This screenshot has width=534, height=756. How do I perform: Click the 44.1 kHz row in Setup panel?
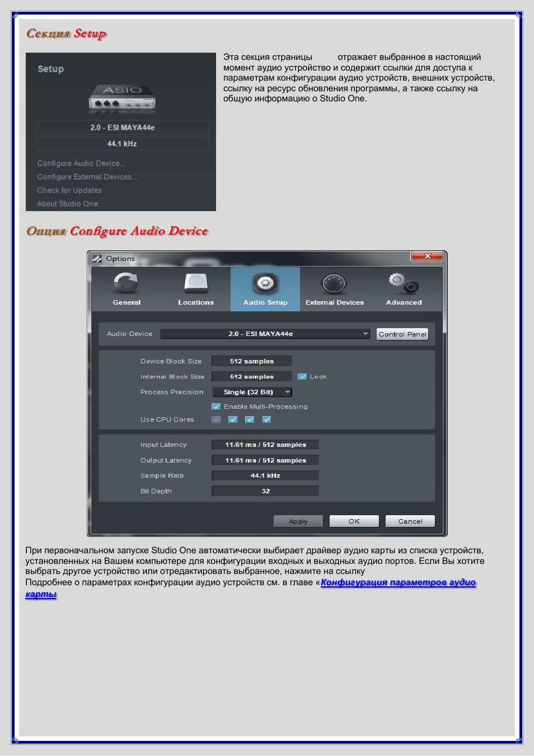pos(122,144)
